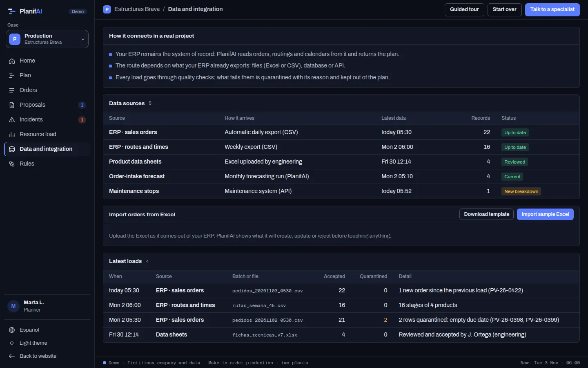
Task: Click Reviewed and accepted by J. Ortega detail
Action: click(x=462, y=334)
